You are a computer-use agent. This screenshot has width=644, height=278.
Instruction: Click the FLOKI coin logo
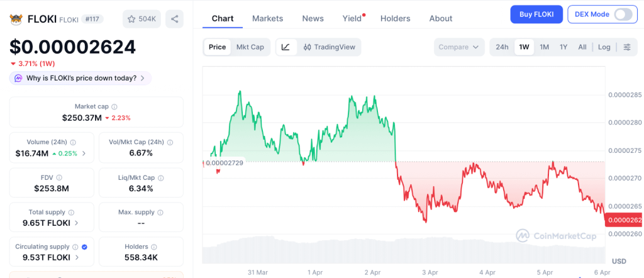pos(16,19)
